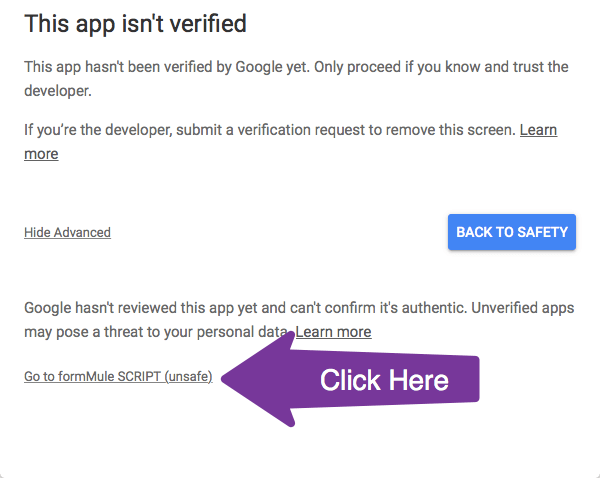
Task: Click the word '(unsafe)' in the bottom link
Action: click(189, 376)
